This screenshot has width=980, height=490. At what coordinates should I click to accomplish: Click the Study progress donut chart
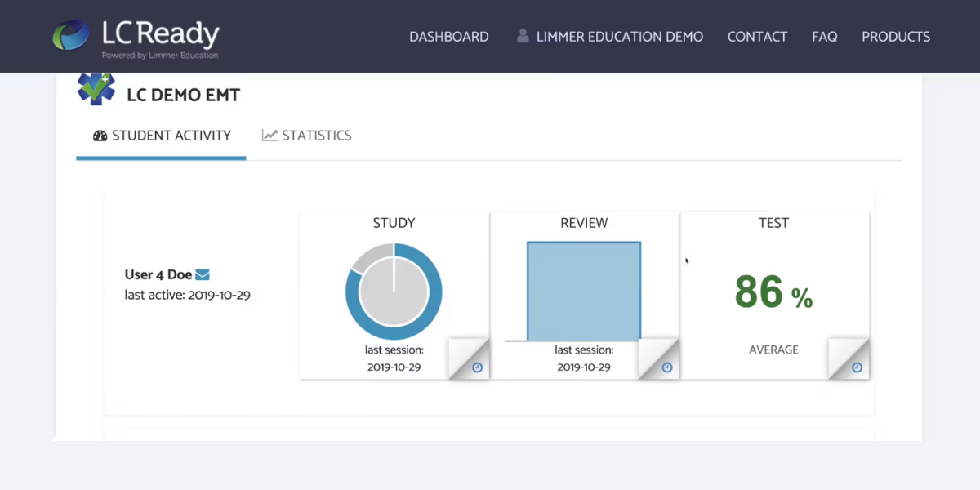click(394, 292)
